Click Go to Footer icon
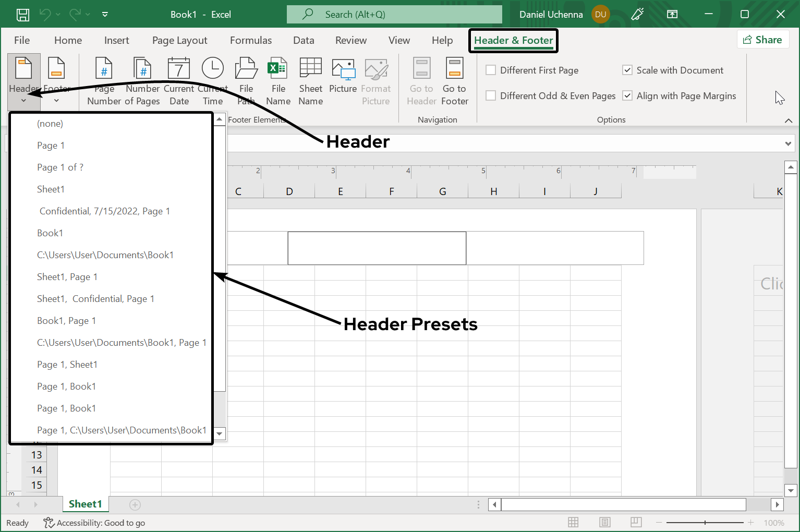 coord(454,69)
